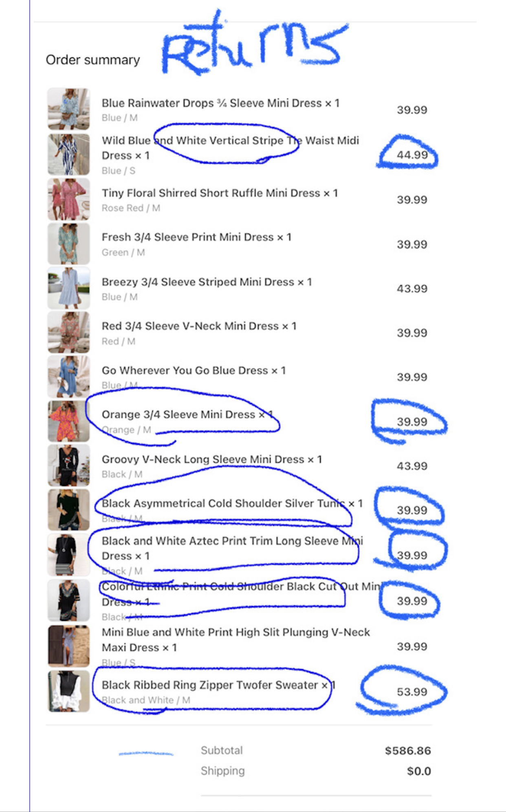
Task: Click the Blue Rainwater Drops dress thumbnail
Action: tap(68, 109)
